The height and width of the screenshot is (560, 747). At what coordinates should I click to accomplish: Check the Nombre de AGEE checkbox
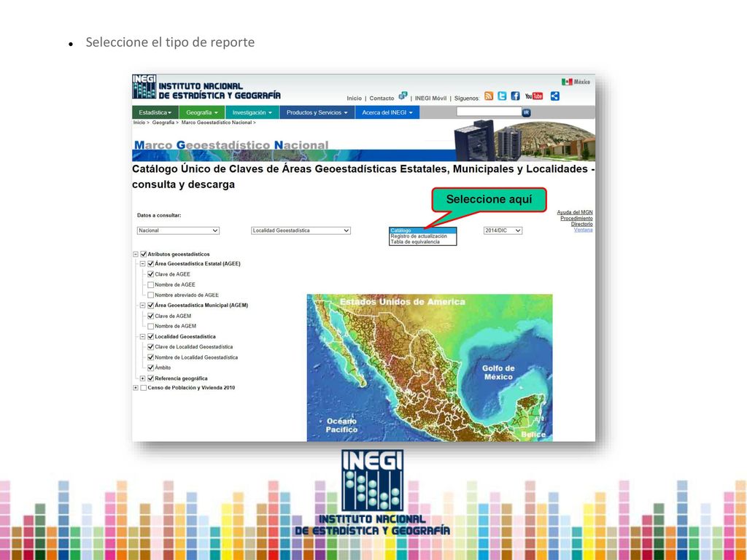coord(150,285)
